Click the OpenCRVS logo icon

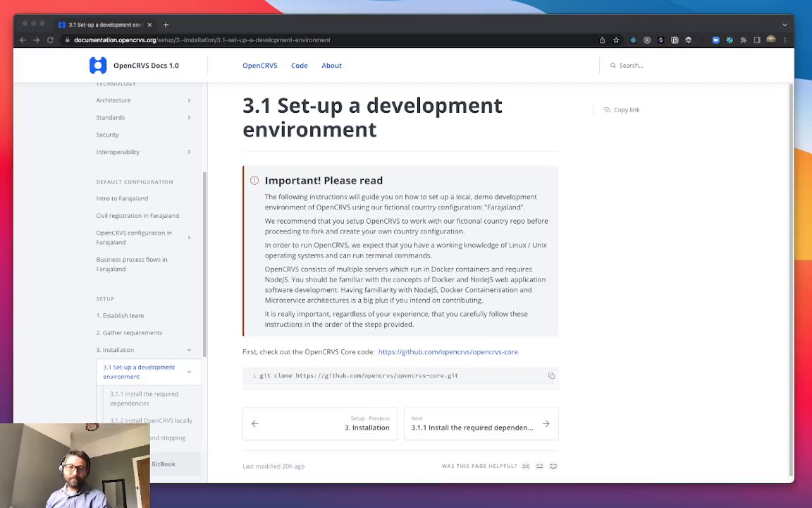[98, 66]
